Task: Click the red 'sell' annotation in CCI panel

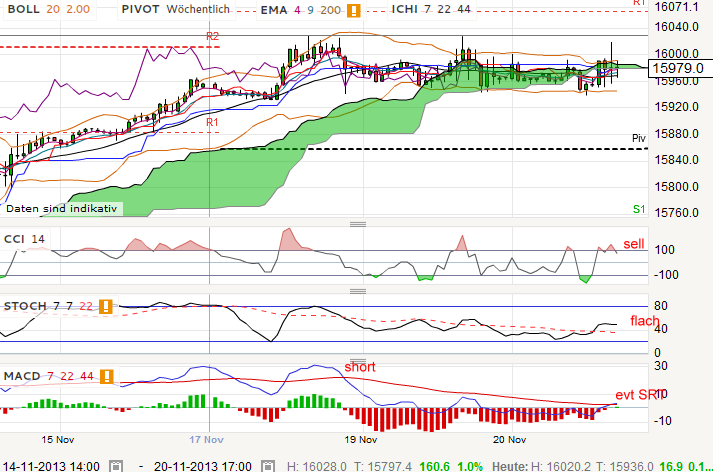Action: pyautogui.click(x=634, y=244)
